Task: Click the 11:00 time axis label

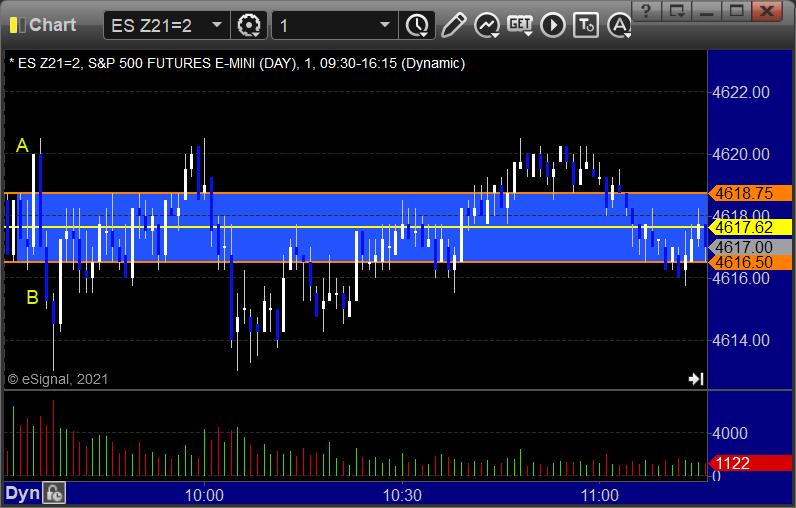Action: tap(600, 495)
